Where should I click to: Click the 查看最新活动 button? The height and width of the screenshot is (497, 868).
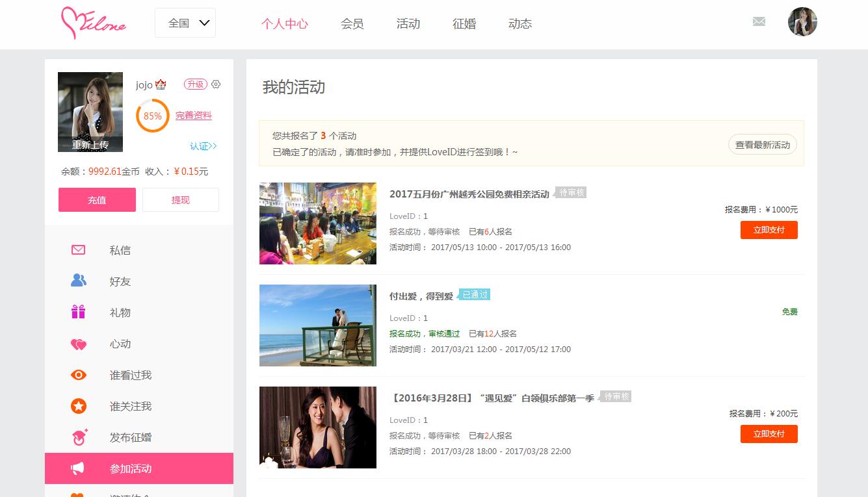[763, 145]
